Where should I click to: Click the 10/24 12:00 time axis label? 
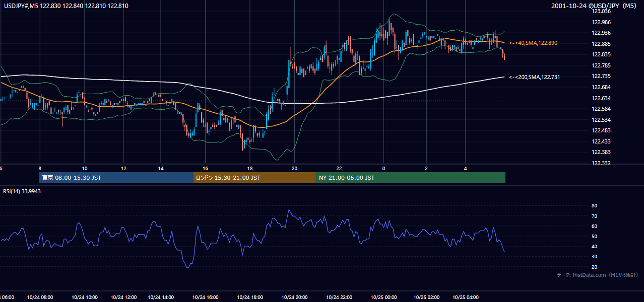124,297
